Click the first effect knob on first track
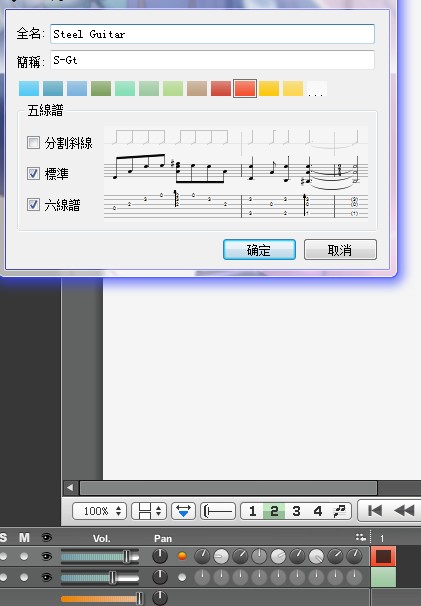The image size is (421, 606). pyautogui.click(x=202, y=557)
